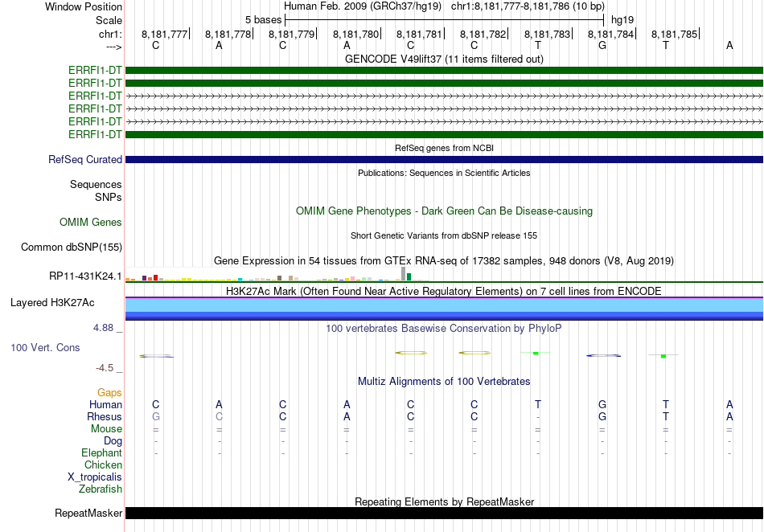Viewport: 764px width, 532px height.
Task: Click the Dog alignment row label
Action: (113, 441)
